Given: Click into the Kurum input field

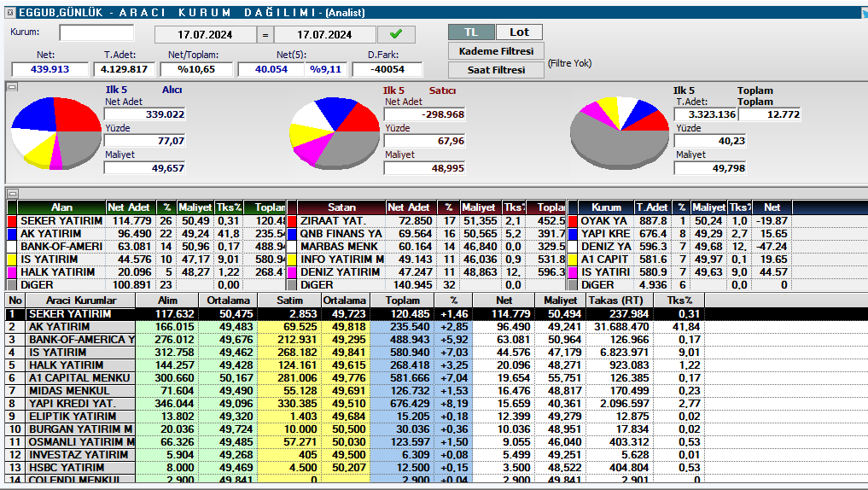Looking at the screenshot, I should pyautogui.click(x=96, y=32).
